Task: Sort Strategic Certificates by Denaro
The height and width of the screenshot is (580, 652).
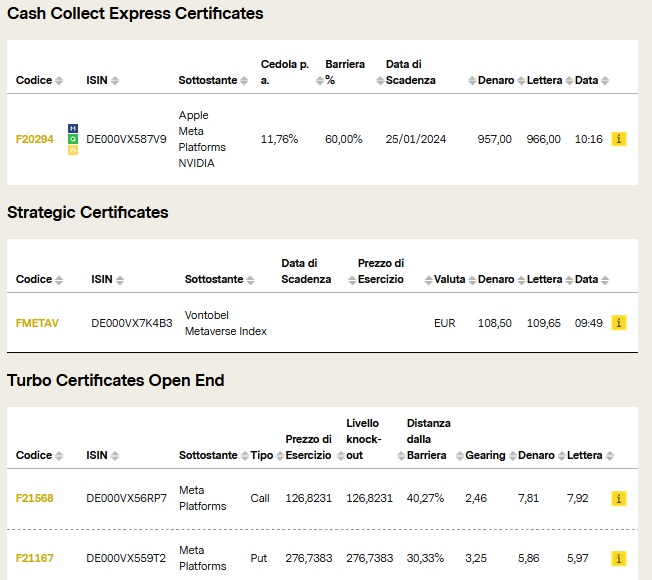Action: point(521,280)
